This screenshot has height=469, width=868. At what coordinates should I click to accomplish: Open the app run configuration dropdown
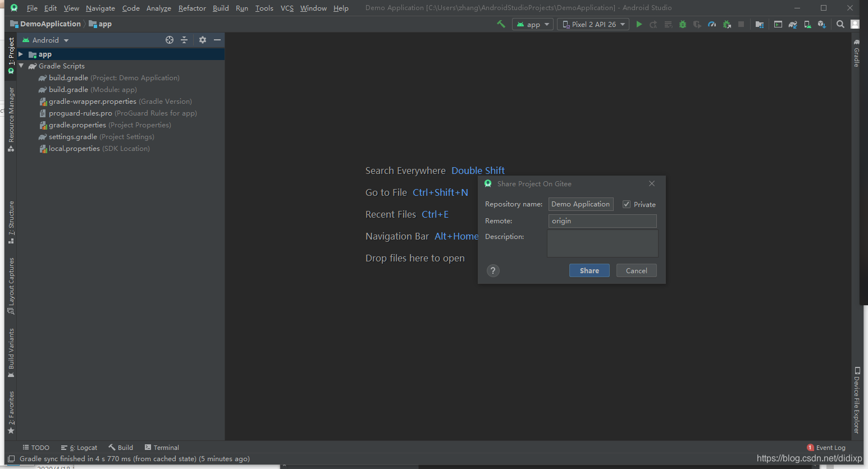pyautogui.click(x=532, y=24)
